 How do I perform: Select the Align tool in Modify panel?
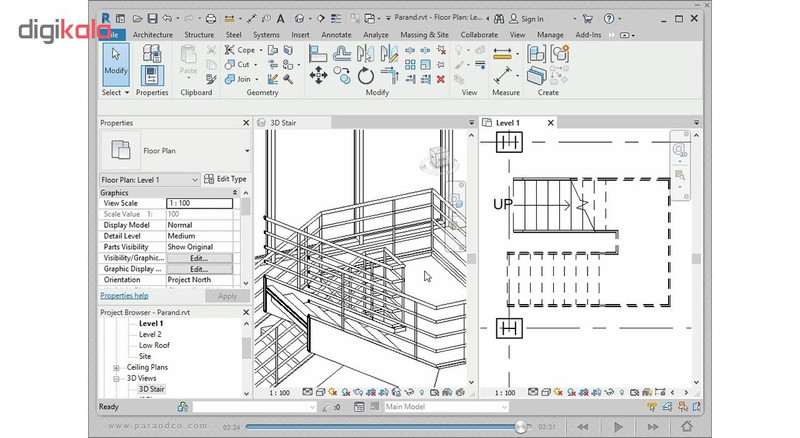(x=318, y=53)
